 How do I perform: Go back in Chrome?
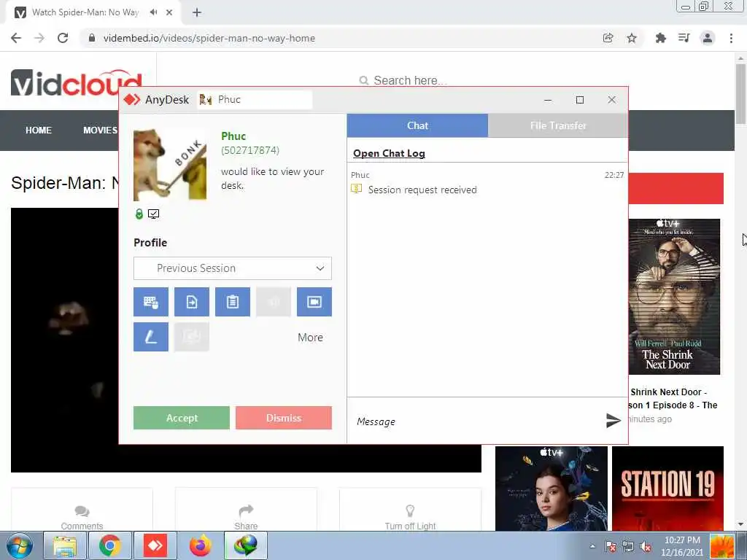pos(16,38)
